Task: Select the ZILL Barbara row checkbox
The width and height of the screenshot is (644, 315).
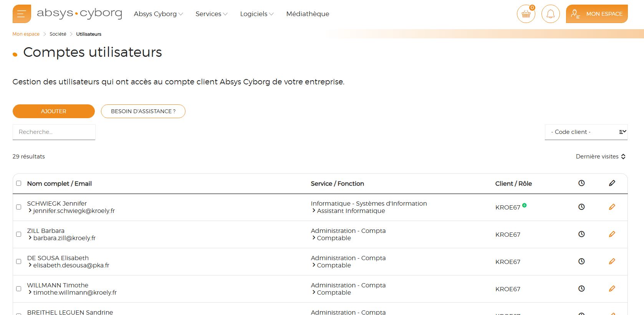Action: tap(18, 234)
